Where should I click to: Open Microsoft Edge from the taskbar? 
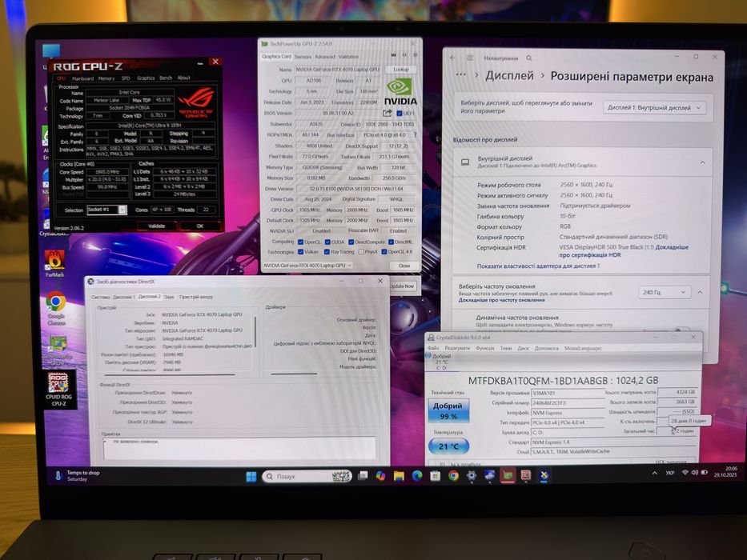tap(417, 476)
